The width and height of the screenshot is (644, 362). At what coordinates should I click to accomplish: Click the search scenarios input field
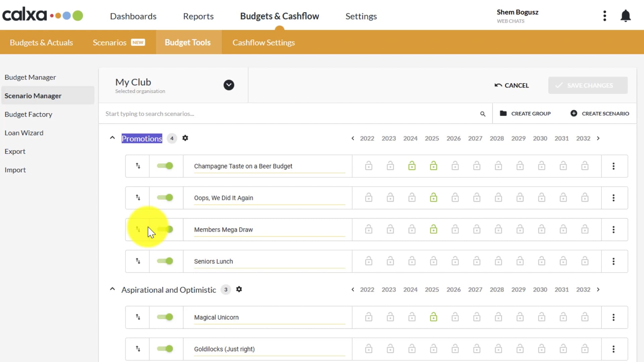[x=292, y=114]
